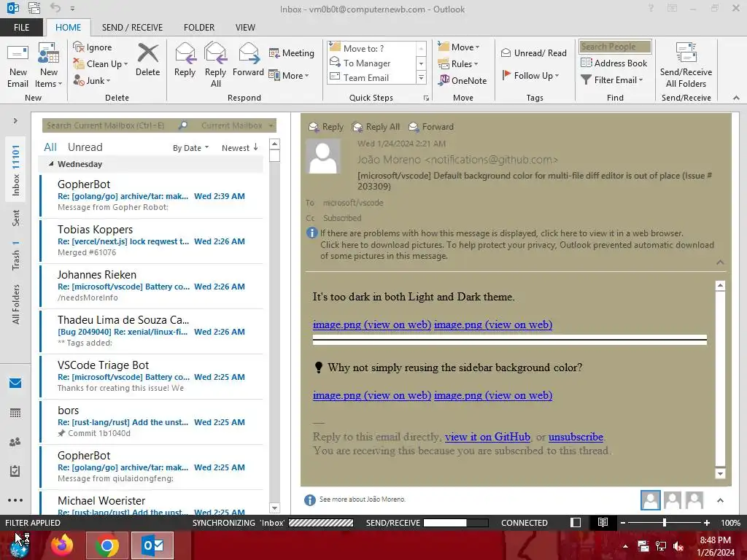Click the zoom in plus button
The image size is (747, 560).
coord(707,522)
